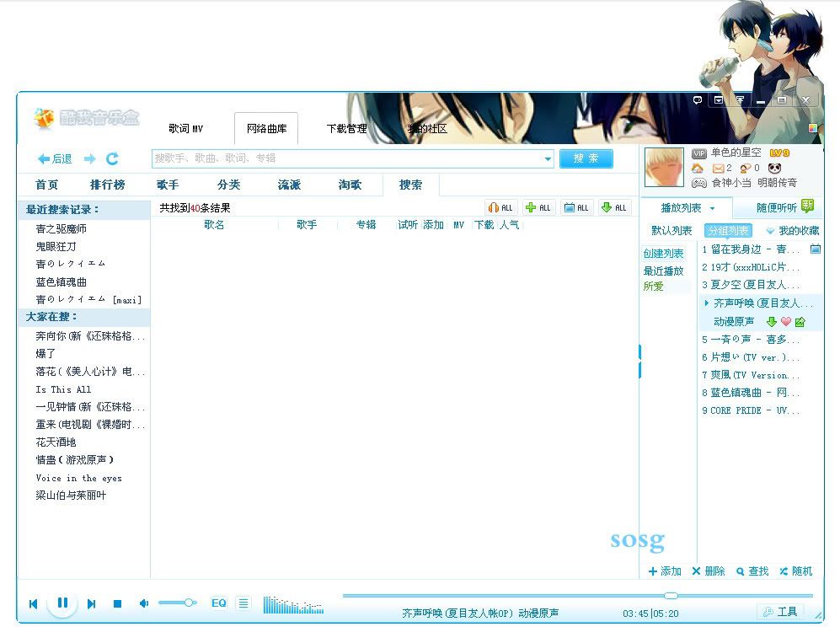The width and height of the screenshot is (840, 627).
Task: Refresh the page with reload icon
Action: pos(112,158)
